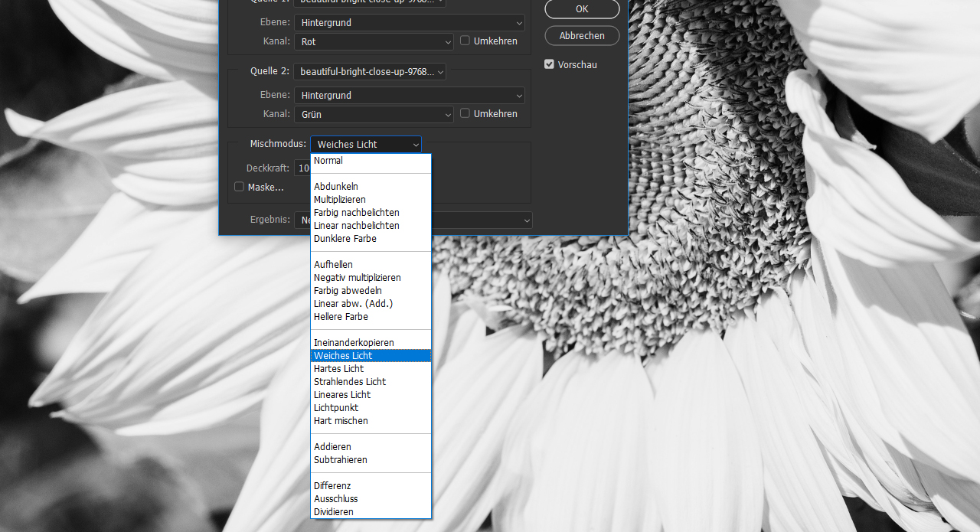Open the Quelle 2 file dropdown
Screen dimensions: 980x532
point(370,71)
